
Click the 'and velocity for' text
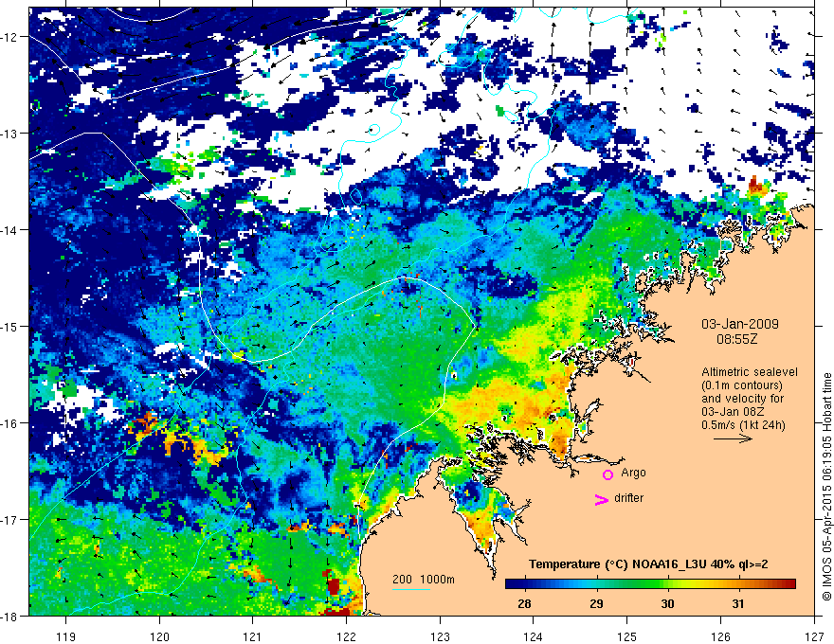[x=742, y=399]
